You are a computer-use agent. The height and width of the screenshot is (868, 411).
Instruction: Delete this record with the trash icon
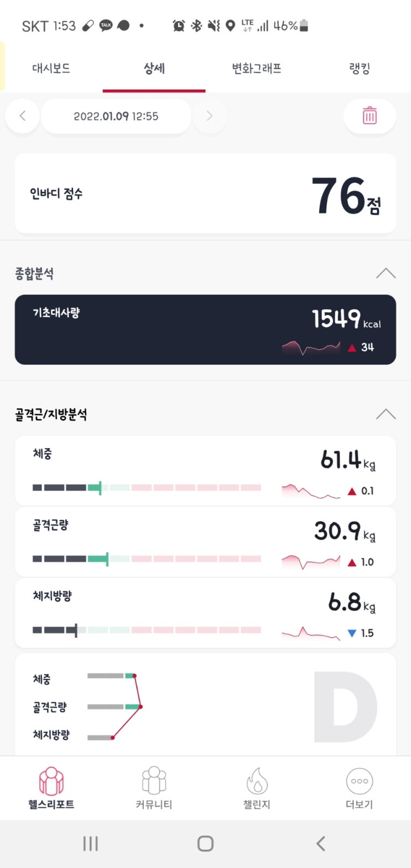[370, 116]
